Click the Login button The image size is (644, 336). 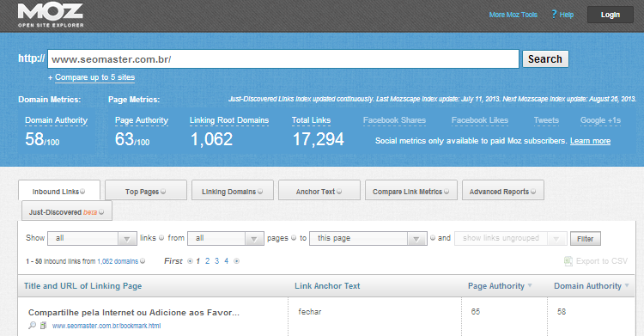pos(611,15)
